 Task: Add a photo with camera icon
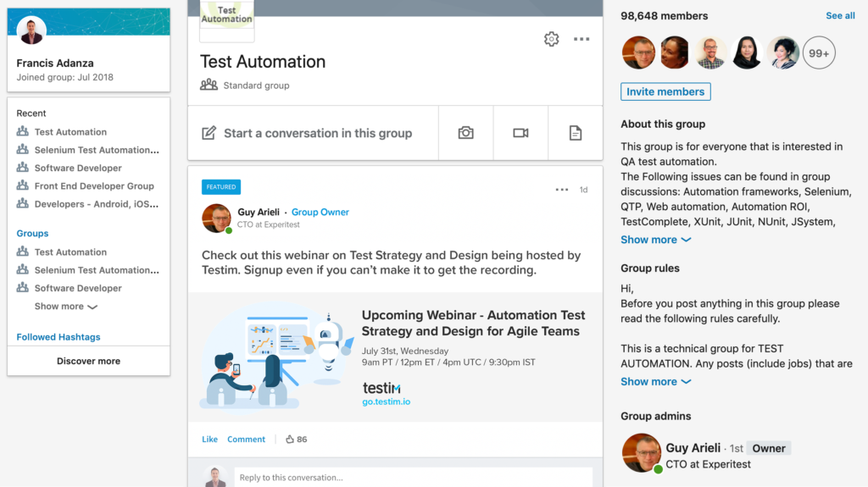pos(465,133)
